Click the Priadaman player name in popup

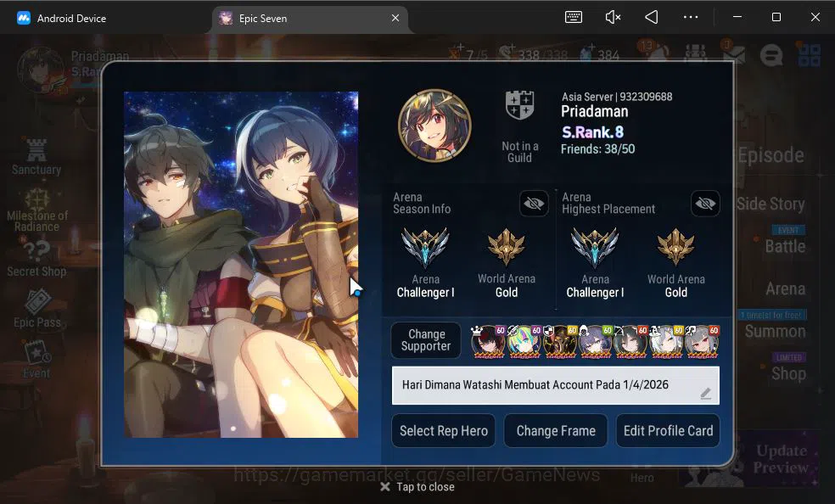[594, 112]
